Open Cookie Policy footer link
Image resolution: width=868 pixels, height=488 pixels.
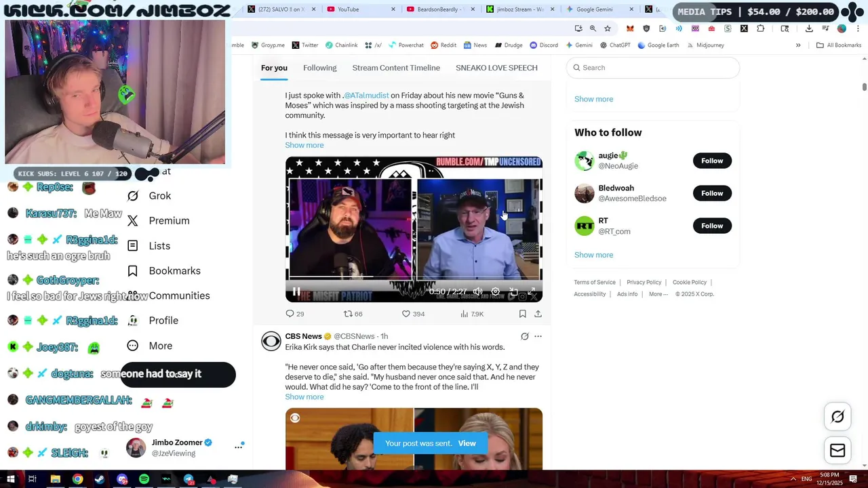[x=690, y=283]
